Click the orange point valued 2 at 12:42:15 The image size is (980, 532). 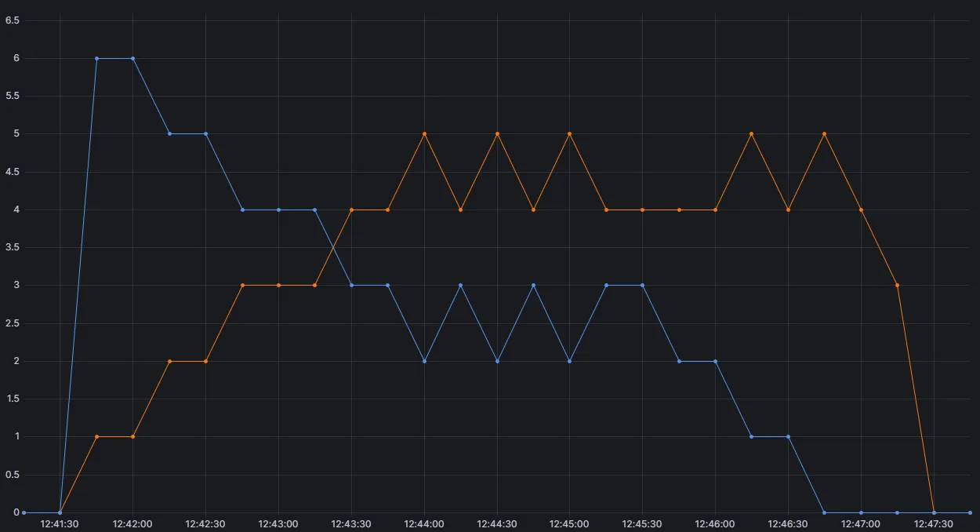pyautogui.click(x=169, y=361)
